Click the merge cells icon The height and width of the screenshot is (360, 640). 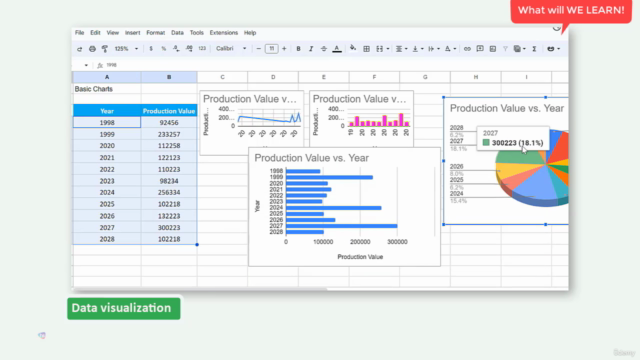pyautogui.click(x=380, y=49)
